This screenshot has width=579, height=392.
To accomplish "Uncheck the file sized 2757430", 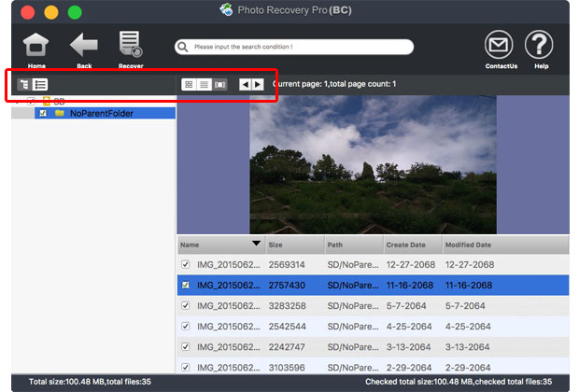I will pyautogui.click(x=185, y=285).
